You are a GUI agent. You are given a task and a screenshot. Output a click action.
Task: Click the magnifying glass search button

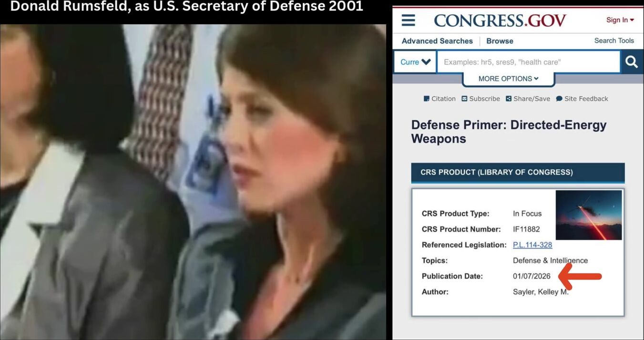[x=632, y=62]
